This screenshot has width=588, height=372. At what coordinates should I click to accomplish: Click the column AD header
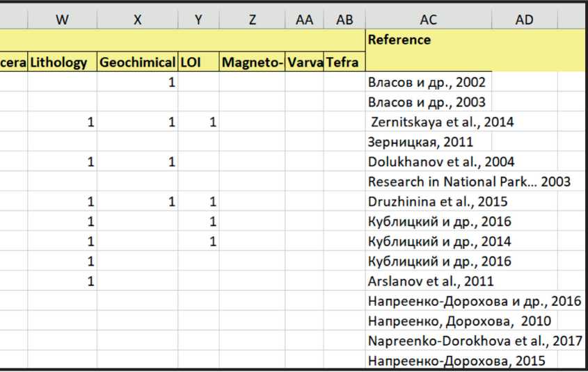pyautogui.click(x=525, y=20)
